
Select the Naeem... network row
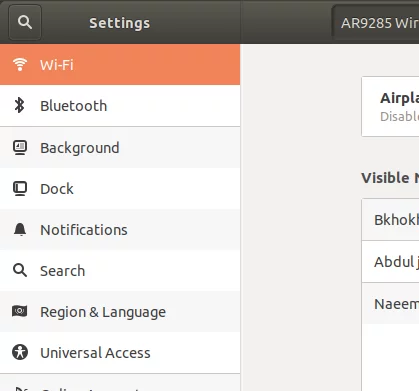tap(390, 304)
